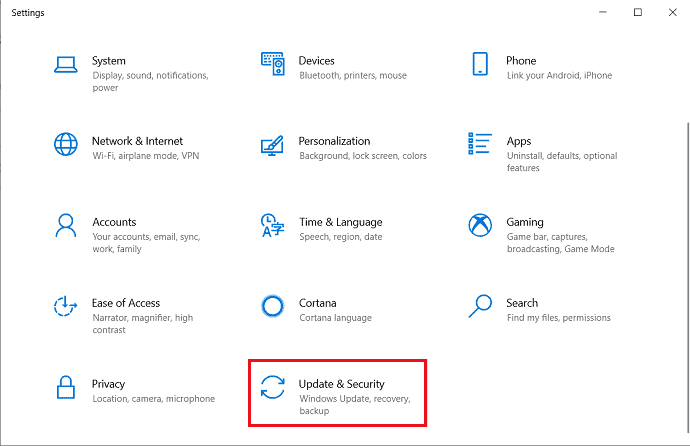Click 'Link your Android, iPhone' description
The image size is (690, 446).
point(559,76)
